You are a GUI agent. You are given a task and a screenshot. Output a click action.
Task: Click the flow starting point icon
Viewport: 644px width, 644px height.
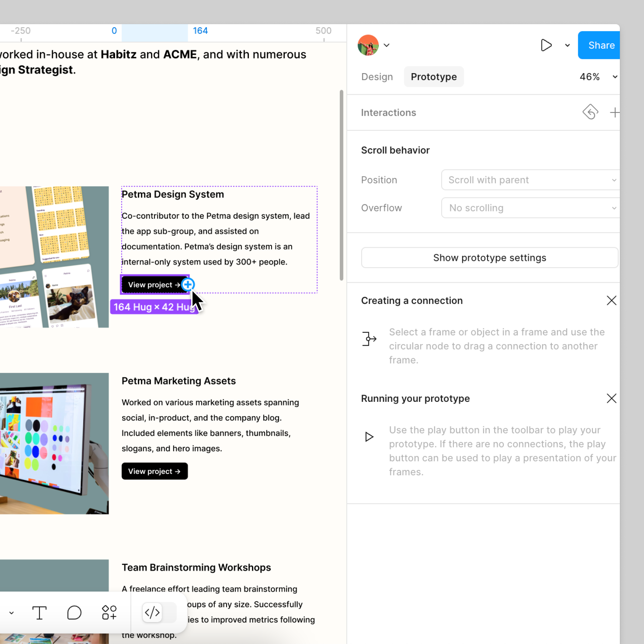point(590,112)
